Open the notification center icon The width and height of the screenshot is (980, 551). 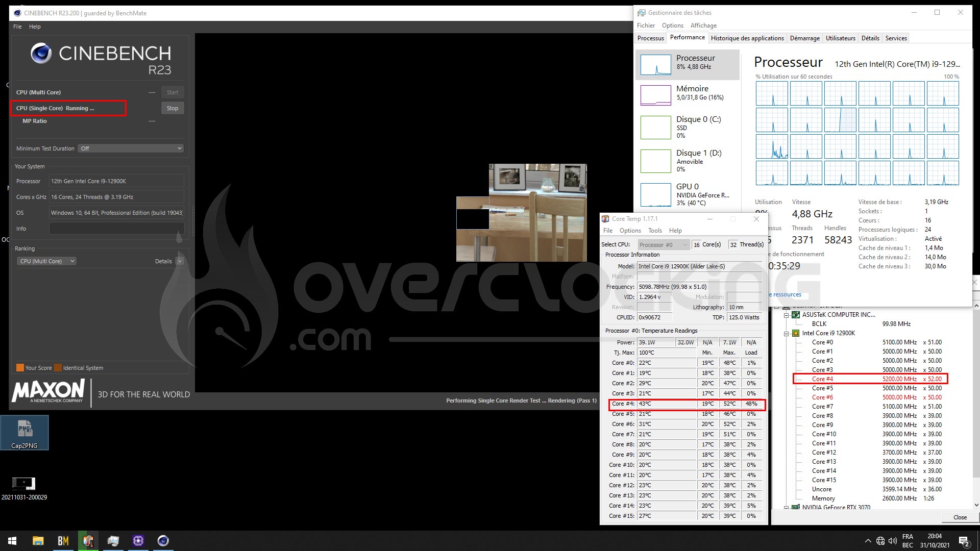click(964, 541)
